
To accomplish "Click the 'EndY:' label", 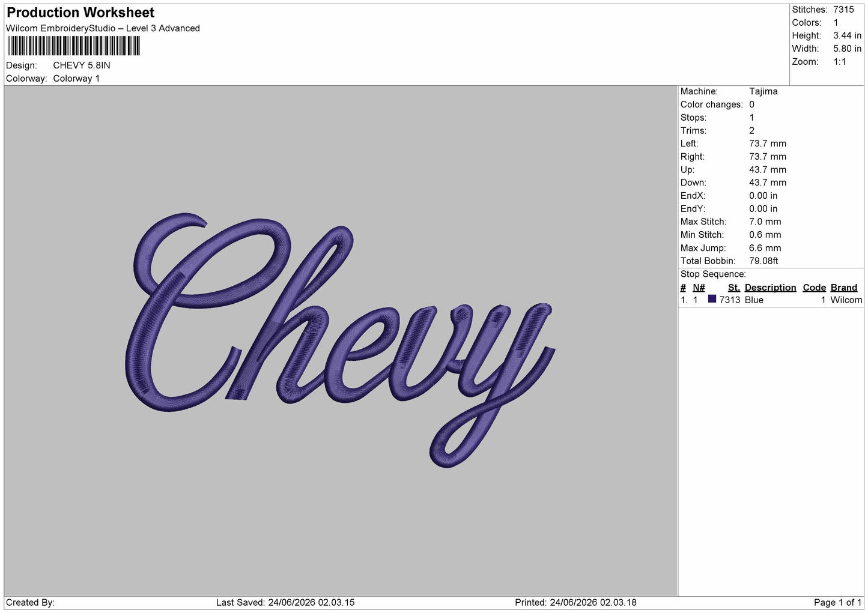I will coord(693,209).
